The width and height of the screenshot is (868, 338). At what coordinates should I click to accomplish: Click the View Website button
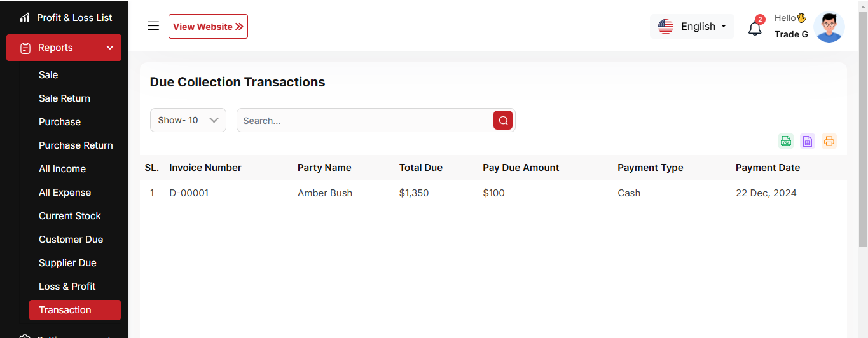point(208,27)
